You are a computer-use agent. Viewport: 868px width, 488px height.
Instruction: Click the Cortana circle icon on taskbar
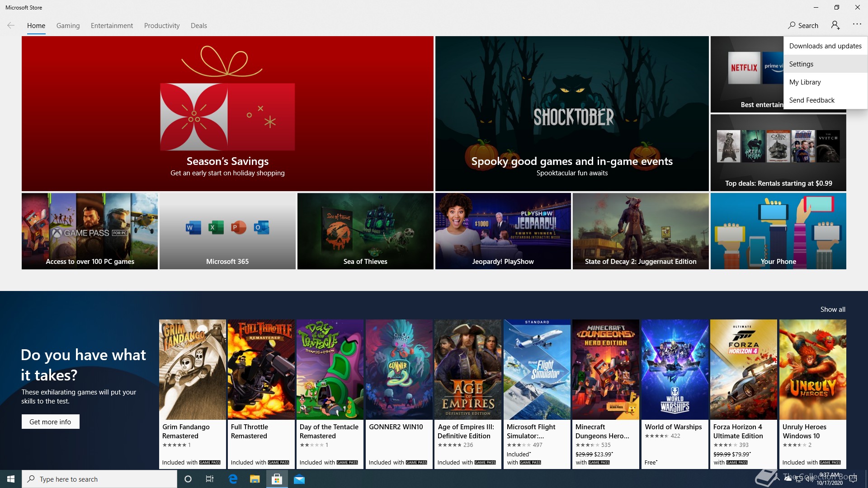click(x=188, y=479)
